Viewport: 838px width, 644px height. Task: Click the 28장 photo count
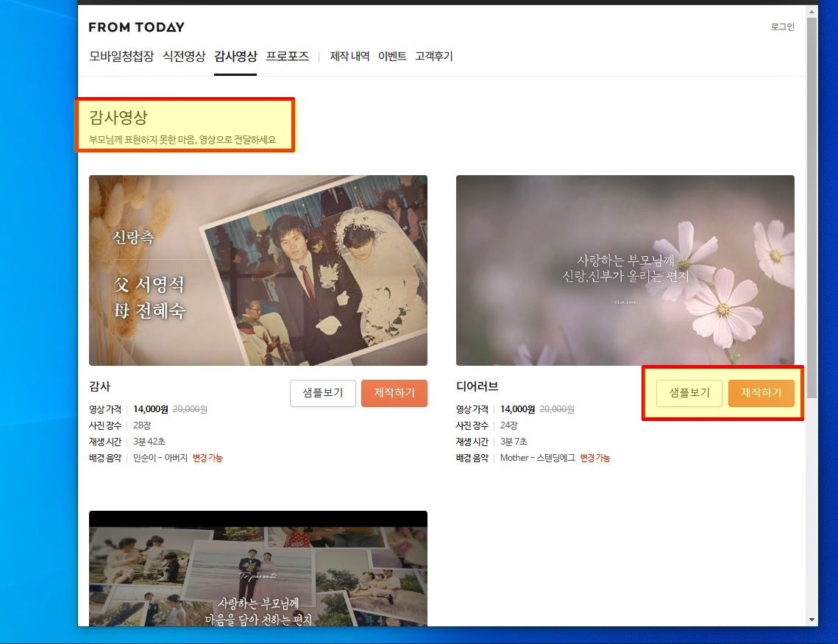[x=141, y=425]
